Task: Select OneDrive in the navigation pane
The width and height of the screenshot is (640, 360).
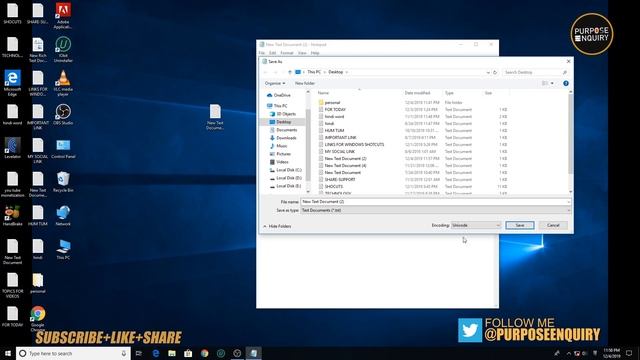Action: (x=279, y=96)
